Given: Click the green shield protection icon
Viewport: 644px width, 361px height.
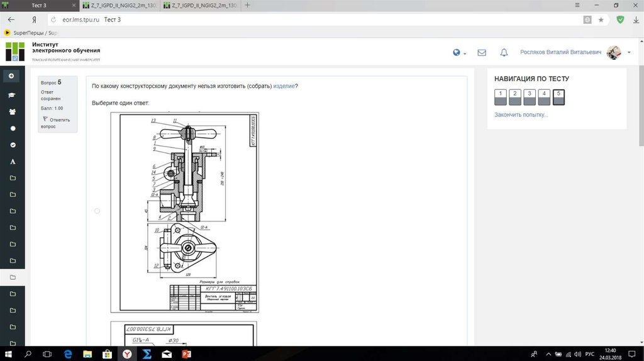Looking at the screenshot, I should [620, 19].
